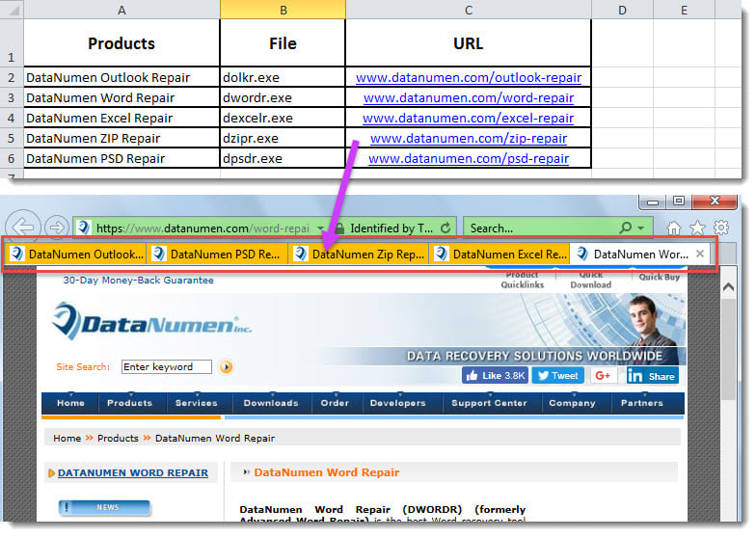The width and height of the screenshot is (756, 537).
Task: Close the DataNumen Word Repair tab
Action: pos(700,255)
